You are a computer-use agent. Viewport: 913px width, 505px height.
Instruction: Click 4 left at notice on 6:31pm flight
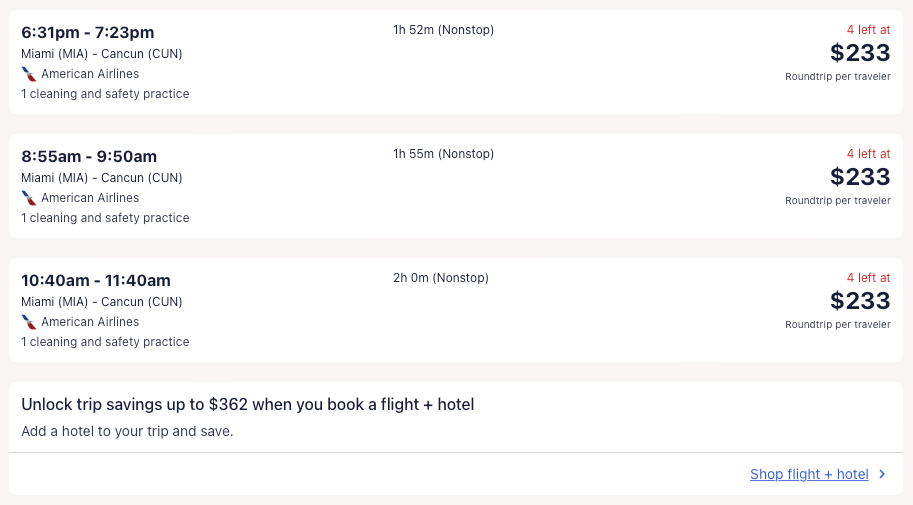click(x=868, y=30)
